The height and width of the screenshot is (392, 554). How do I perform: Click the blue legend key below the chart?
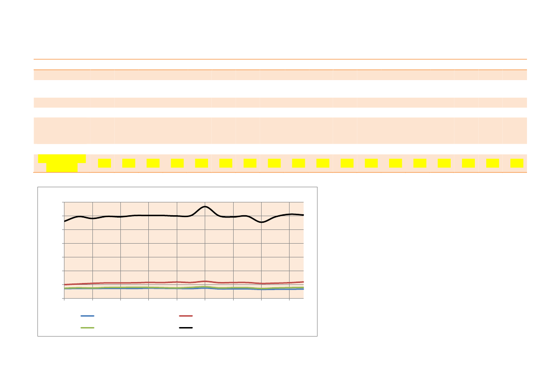coord(87,316)
